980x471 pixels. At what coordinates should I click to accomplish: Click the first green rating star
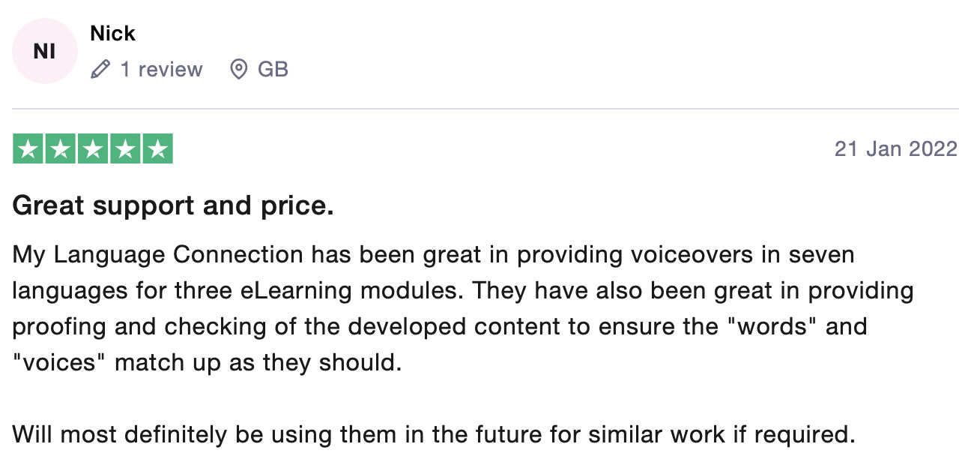pos(28,148)
